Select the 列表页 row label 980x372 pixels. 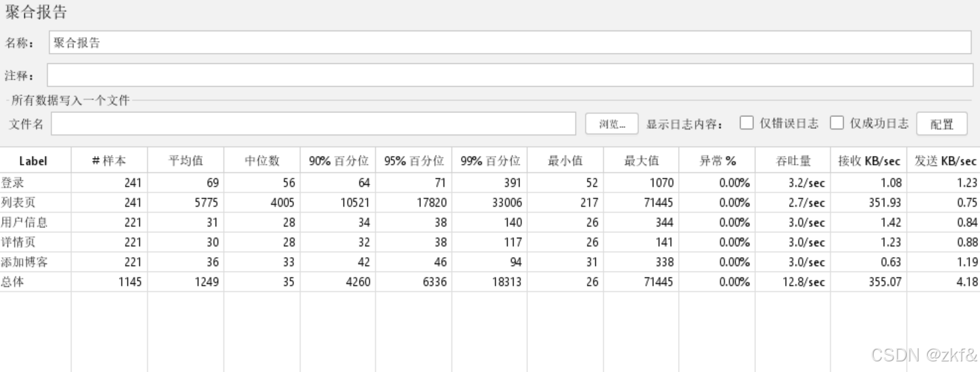[19, 202]
